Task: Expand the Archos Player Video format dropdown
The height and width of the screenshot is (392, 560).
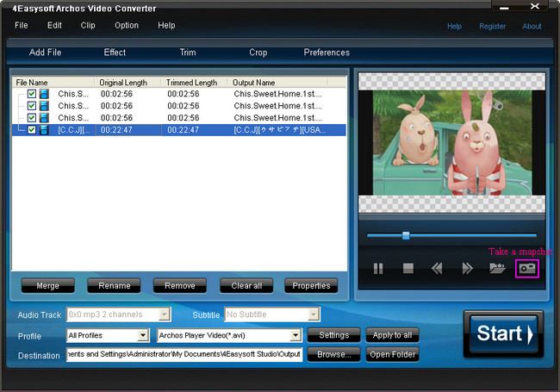Action: 296,335
